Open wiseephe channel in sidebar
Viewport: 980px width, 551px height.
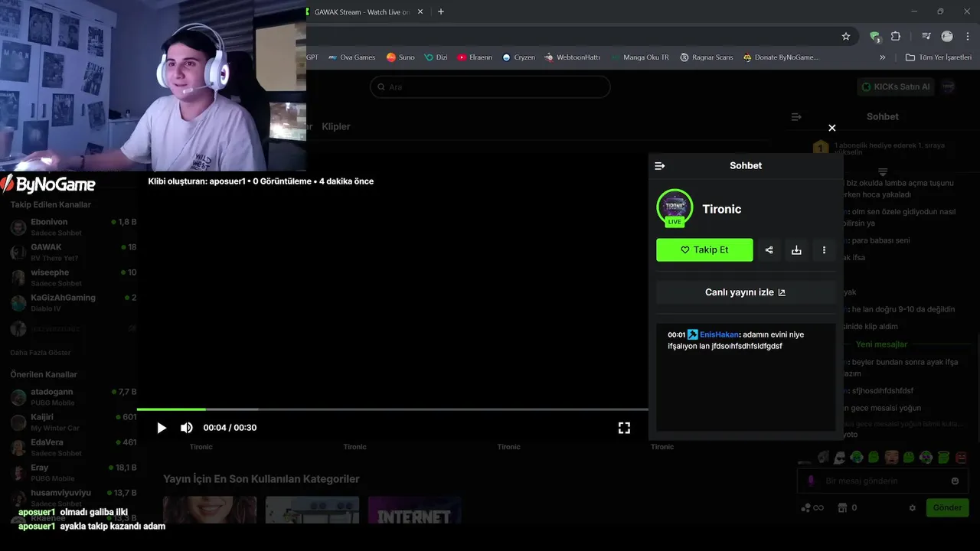(73, 277)
